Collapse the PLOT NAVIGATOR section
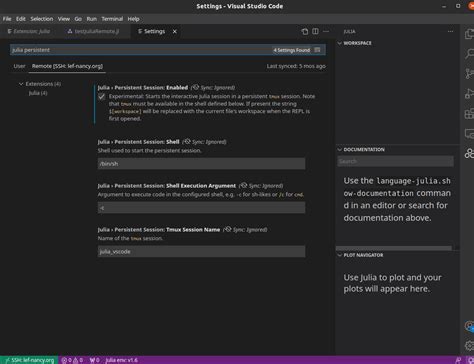 click(x=340, y=255)
